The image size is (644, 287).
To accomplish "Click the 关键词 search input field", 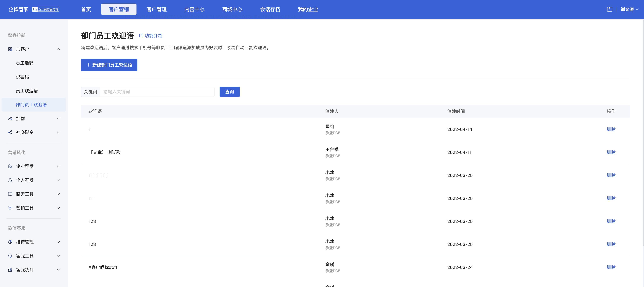I will tap(157, 92).
